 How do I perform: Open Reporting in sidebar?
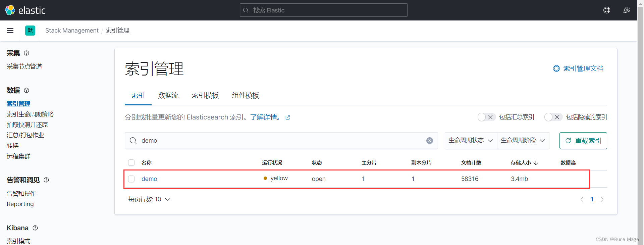tap(20, 204)
